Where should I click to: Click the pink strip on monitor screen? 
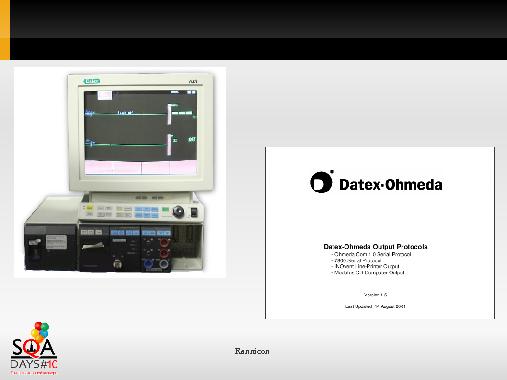(x=140, y=167)
